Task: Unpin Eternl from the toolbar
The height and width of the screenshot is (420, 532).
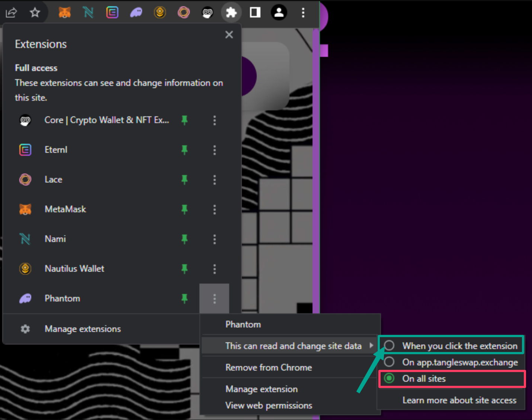Action: pos(185,150)
